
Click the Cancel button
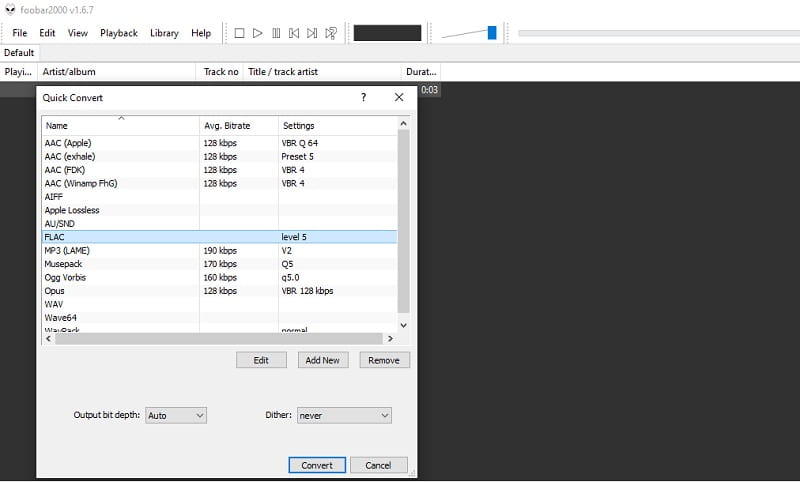tap(379, 465)
